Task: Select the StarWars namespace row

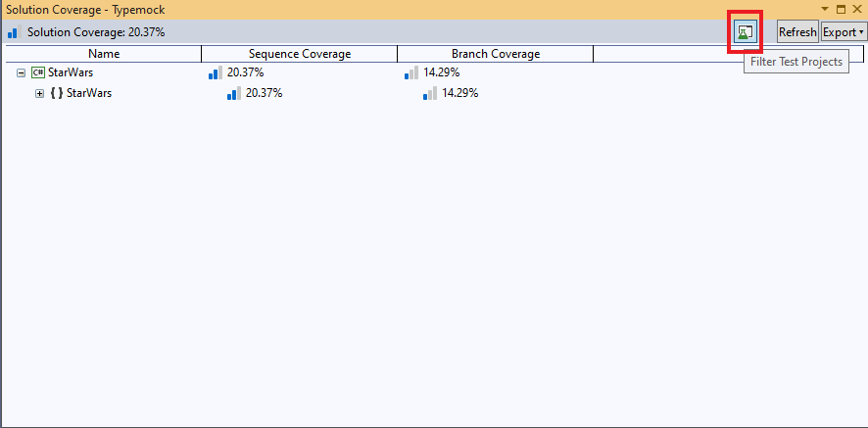Action: pyautogui.click(x=88, y=94)
